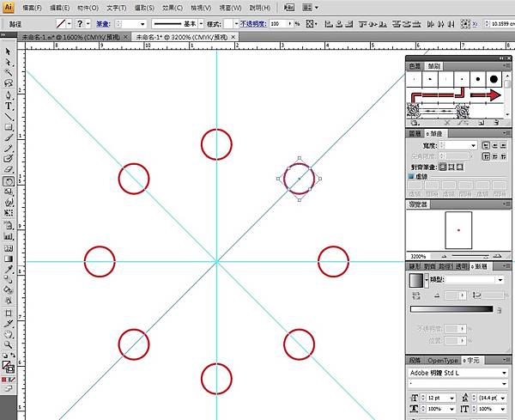
Task: Select the Eyedropper tool
Action: pos(9,269)
